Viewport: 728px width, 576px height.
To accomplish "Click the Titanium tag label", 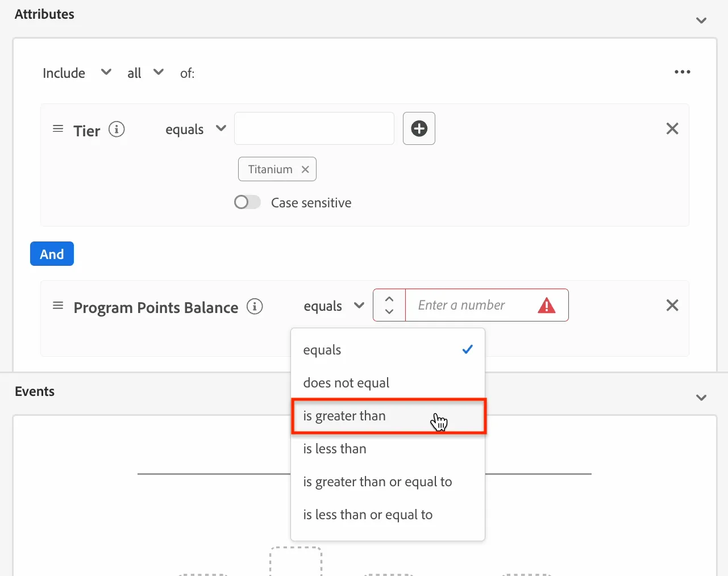I will pyautogui.click(x=271, y=169).
